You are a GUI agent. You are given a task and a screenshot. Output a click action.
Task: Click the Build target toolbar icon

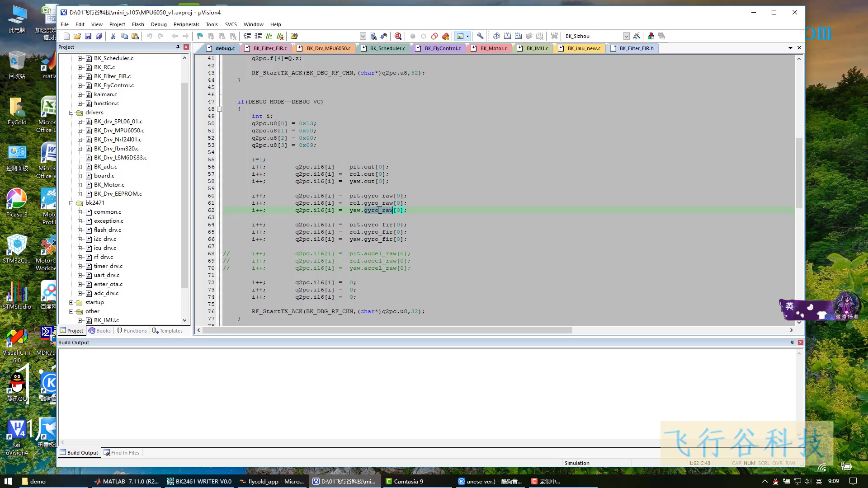click(x=507, y=36)
